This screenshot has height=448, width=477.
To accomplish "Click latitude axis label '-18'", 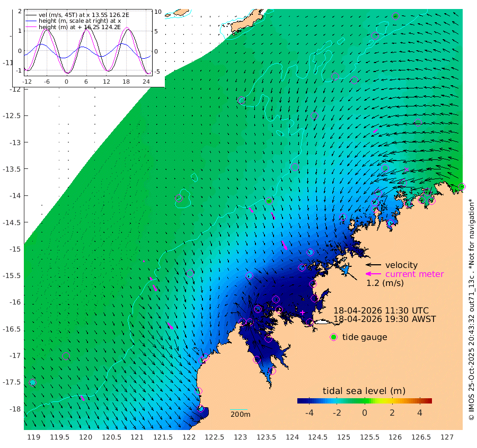I will (14, 409).
